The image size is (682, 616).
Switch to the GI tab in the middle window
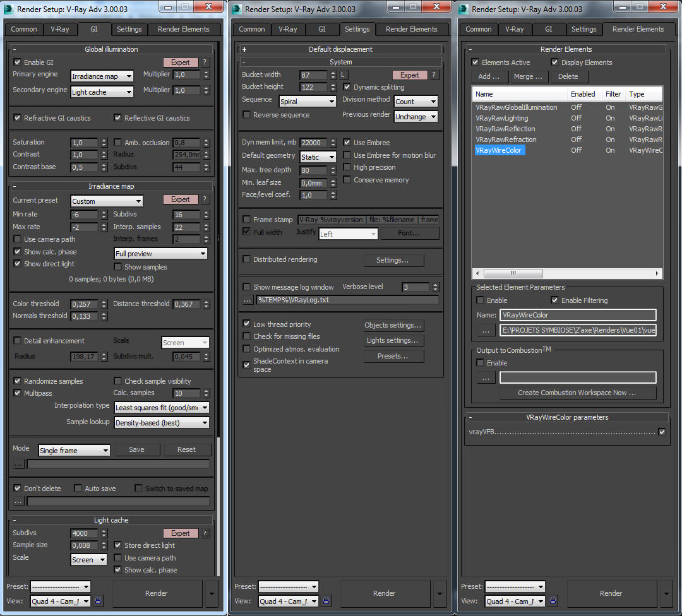click(322, 29)
